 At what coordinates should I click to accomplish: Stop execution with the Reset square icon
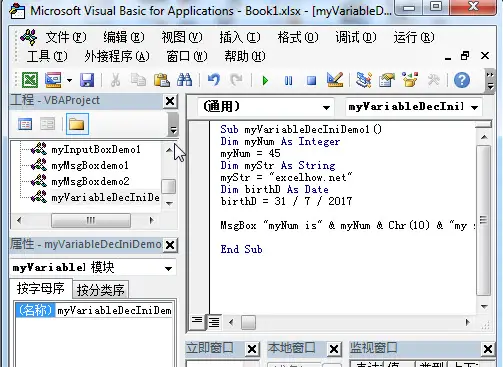click(x=311, y=80)
